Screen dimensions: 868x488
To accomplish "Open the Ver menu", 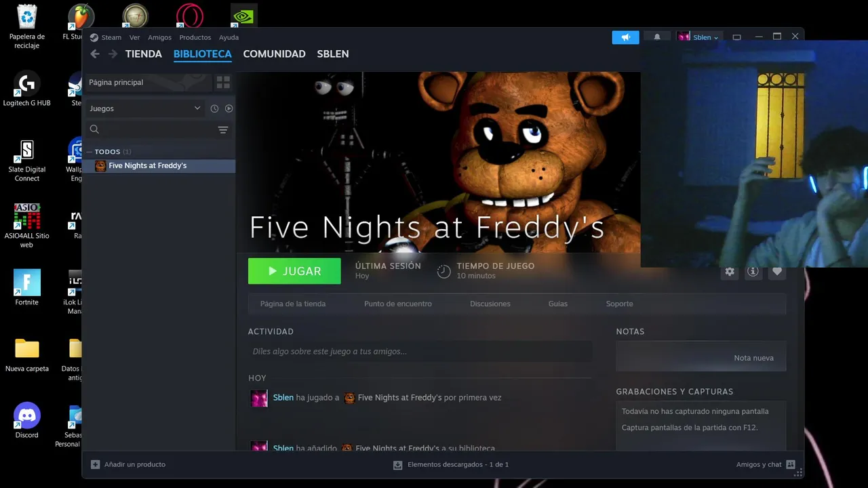I will pos(135,38).
